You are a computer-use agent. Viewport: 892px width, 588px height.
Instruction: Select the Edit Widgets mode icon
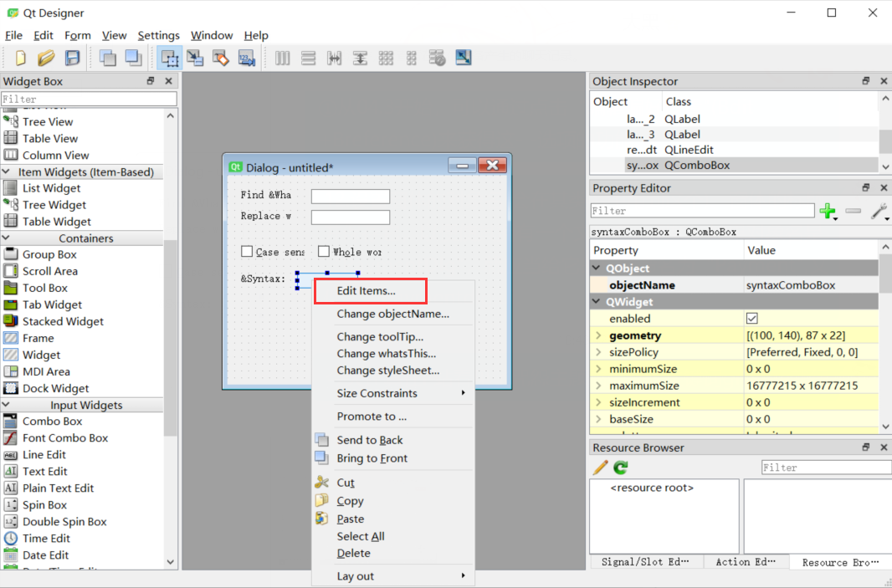[170, 58]
